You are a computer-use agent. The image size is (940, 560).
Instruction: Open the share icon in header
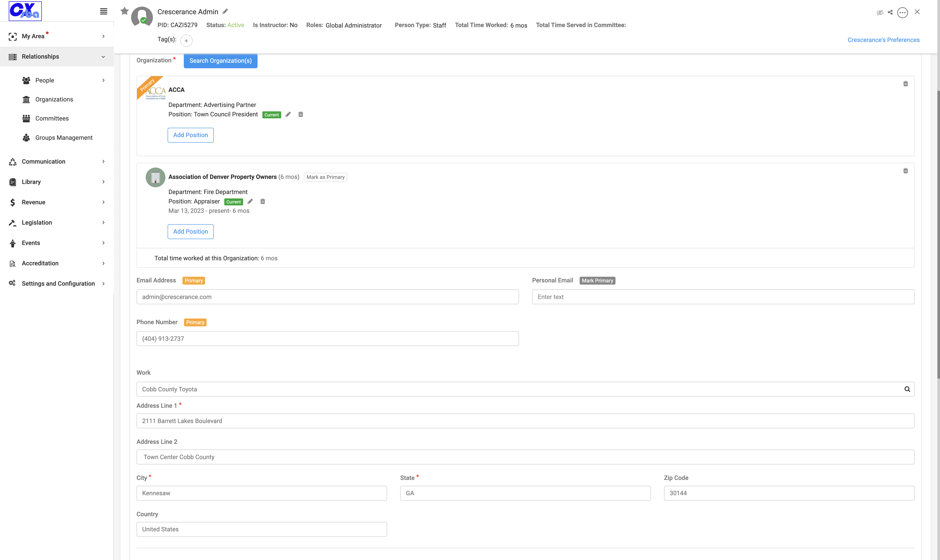(890, 12)
